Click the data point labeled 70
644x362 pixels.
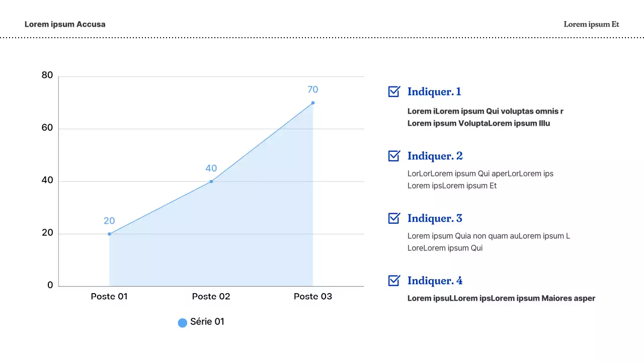click(x=313, y=103)
